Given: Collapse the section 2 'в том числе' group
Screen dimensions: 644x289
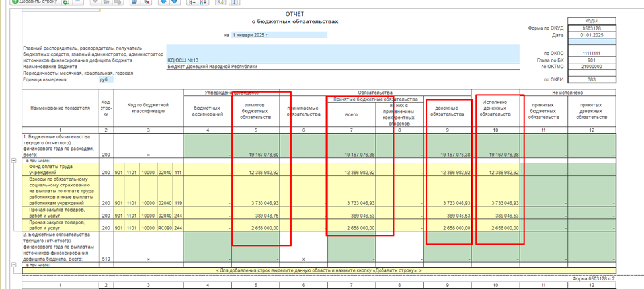Looking at the screenshot, I should point(13,265).
